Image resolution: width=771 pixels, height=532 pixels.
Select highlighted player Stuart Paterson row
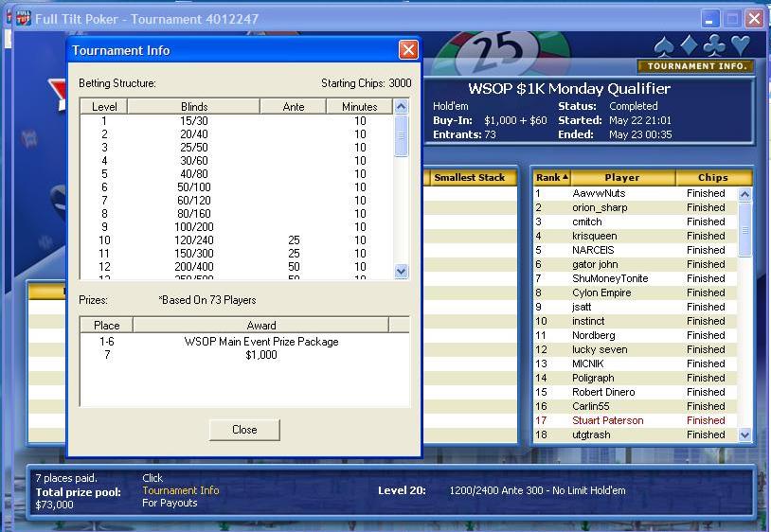pyautogui.click(x=636, y=421)
